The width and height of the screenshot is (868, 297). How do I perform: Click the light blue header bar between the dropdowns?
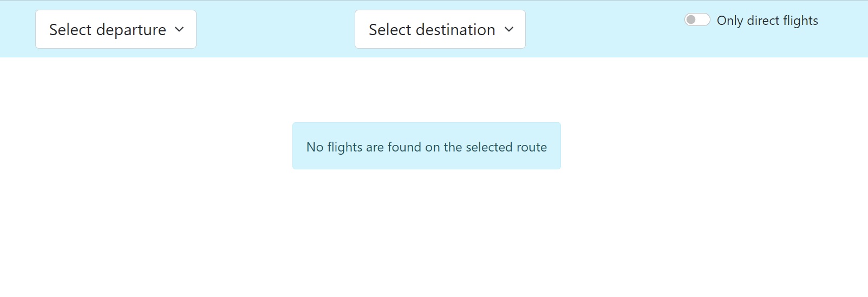coord(275,29)
